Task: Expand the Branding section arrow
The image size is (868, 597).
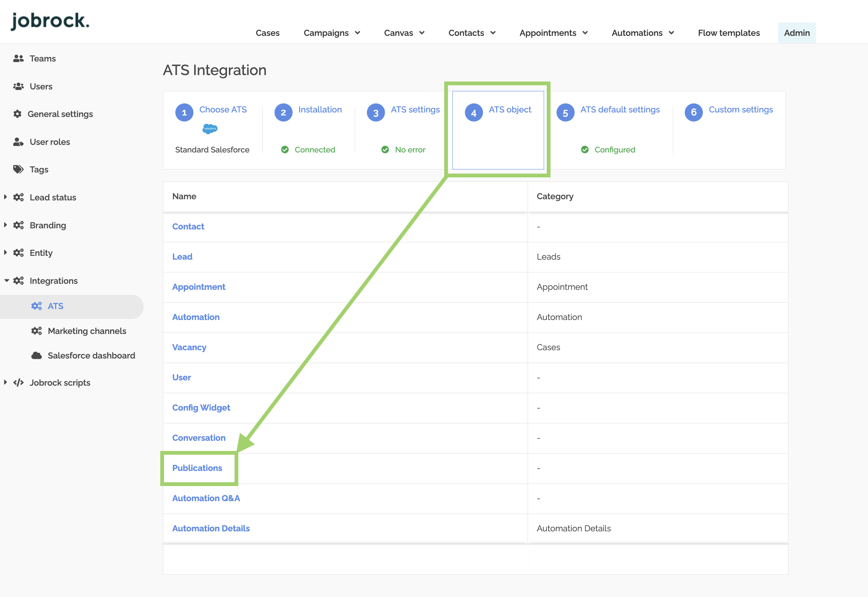Action: (5, 225)
